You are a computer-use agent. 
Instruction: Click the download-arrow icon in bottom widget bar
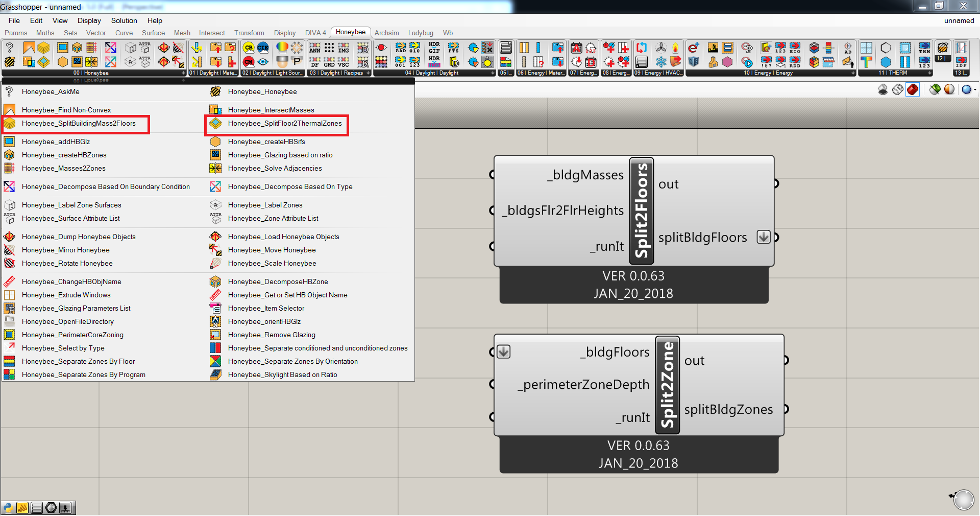65,507
